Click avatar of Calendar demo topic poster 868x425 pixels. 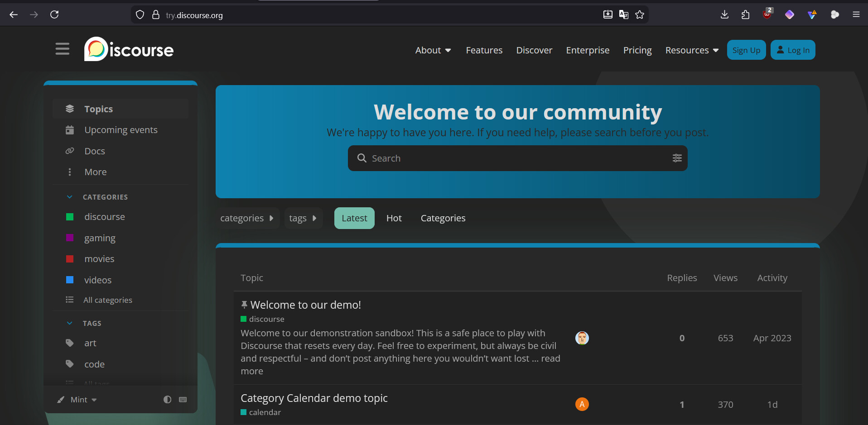[582, 404]
